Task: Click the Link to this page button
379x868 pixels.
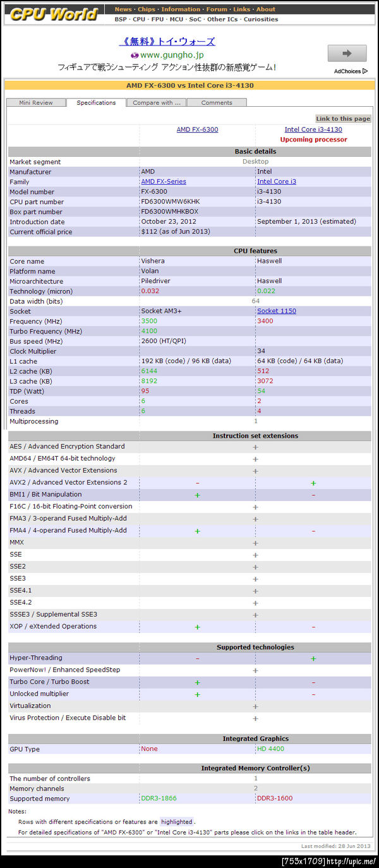Action: 343,119
